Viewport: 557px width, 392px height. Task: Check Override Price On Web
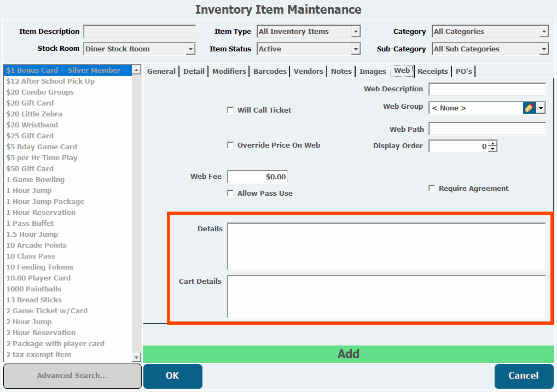(x=230, y=145)
